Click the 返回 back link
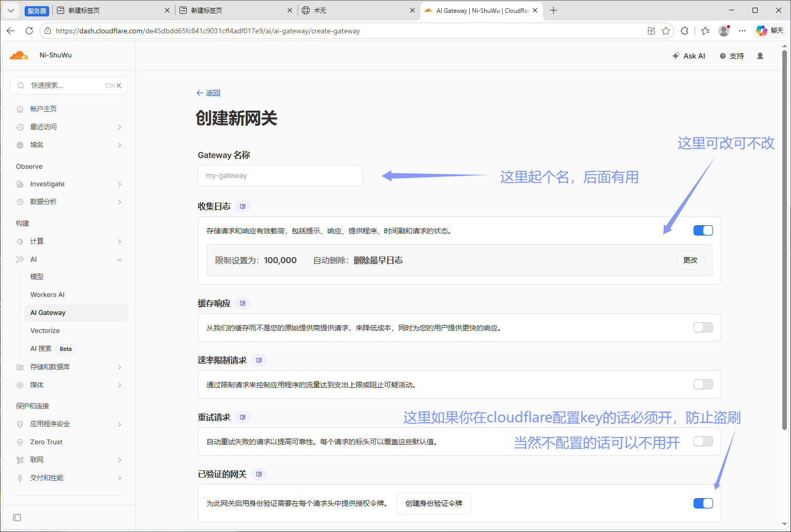The width and height of the screenshot is (791, 532). click(x=208, y=93)
